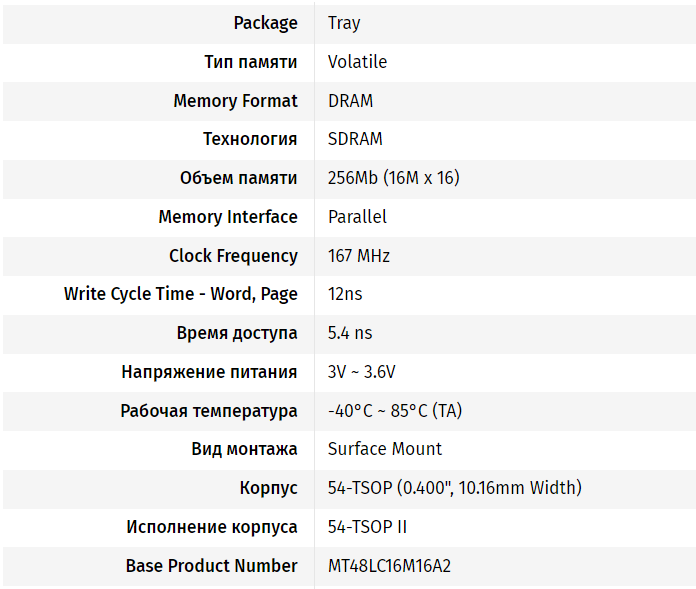The image size is (696, 589).
Task: Click the "12ns" value
Action: (x=345, y=294)
